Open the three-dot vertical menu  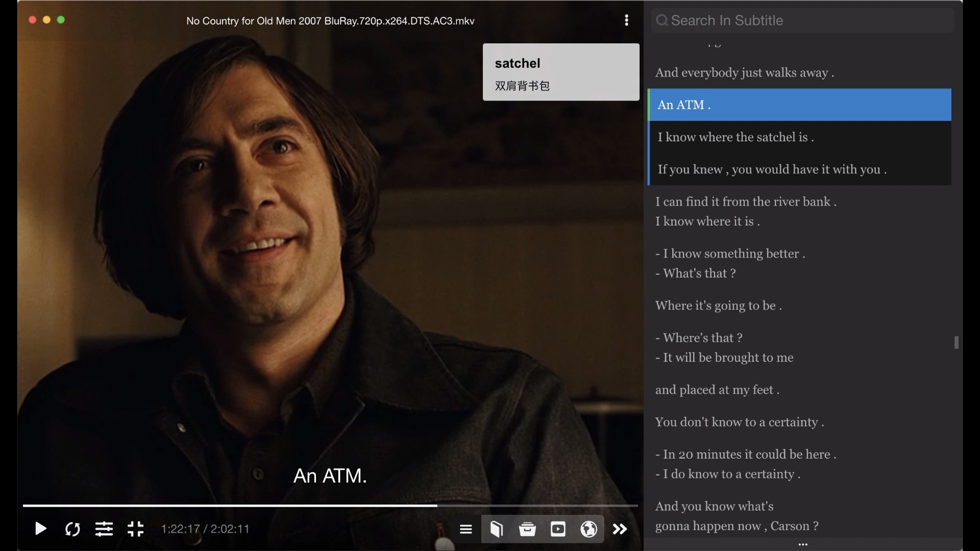626,20
